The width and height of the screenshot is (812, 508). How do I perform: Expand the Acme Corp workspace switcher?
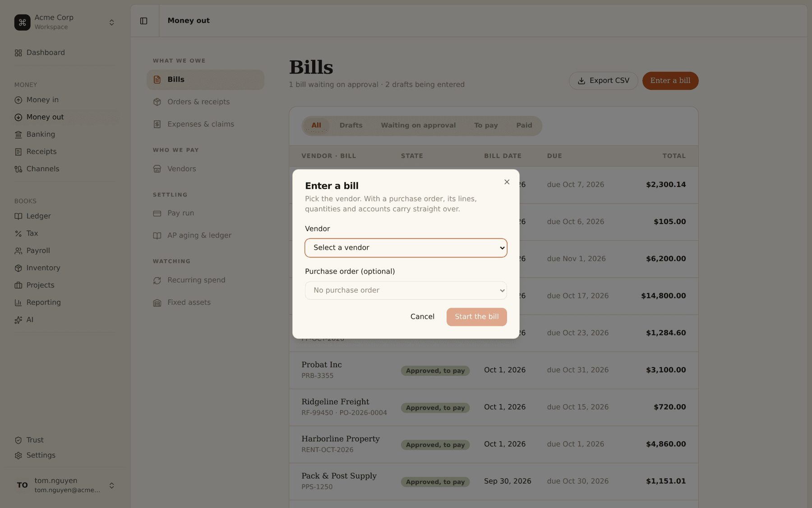click(x=111, y=22)
